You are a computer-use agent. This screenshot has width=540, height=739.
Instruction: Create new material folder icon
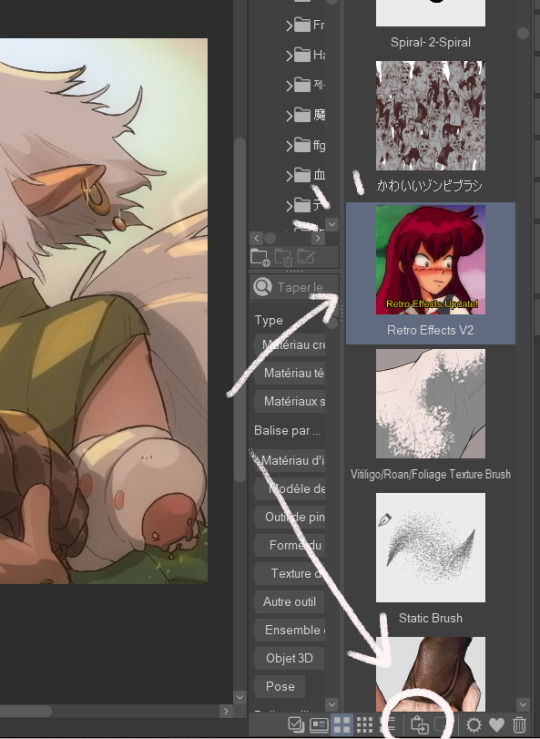tap(260, 257)
